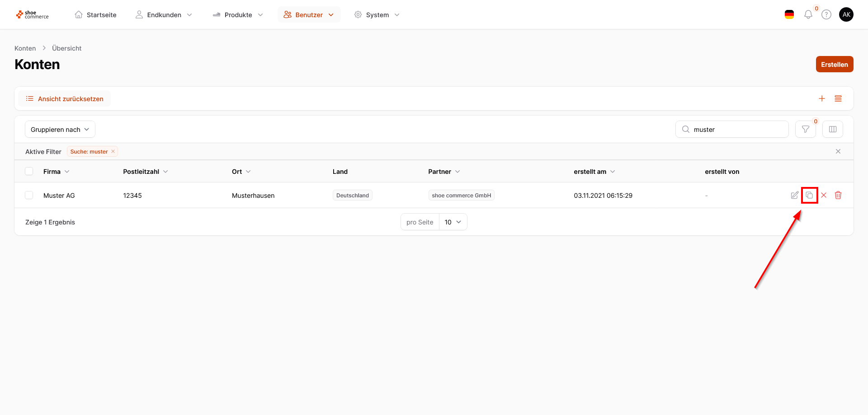Tick the checkbox for Muster AG row
This screenshot has height=415, width=868.
[x=29, y=195]
